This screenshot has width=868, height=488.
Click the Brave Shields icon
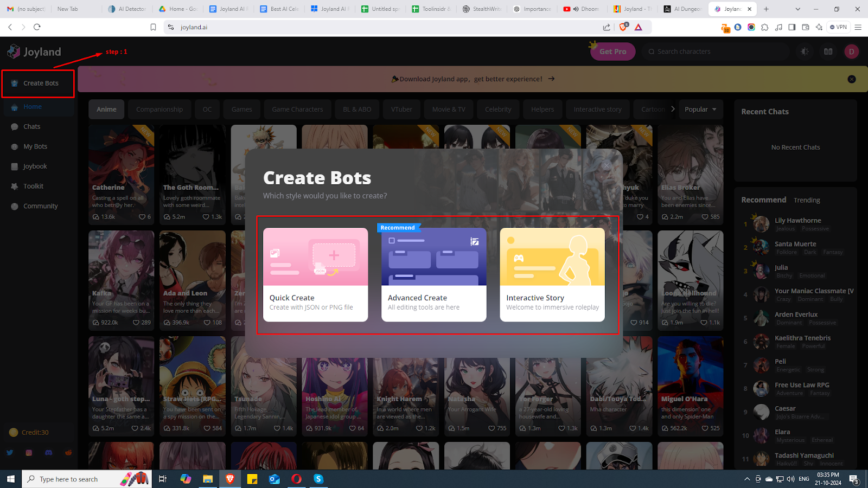coord(623,27)
